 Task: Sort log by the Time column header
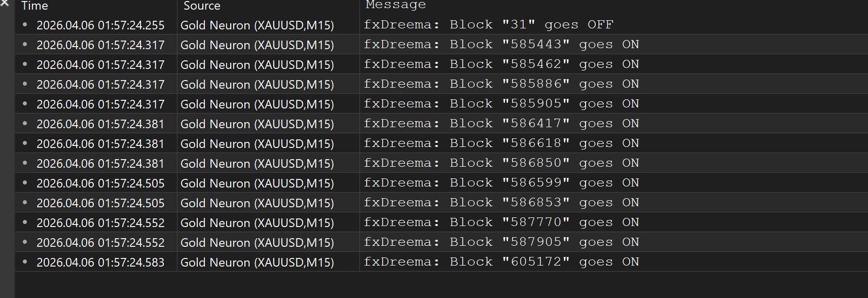(35, 6)
